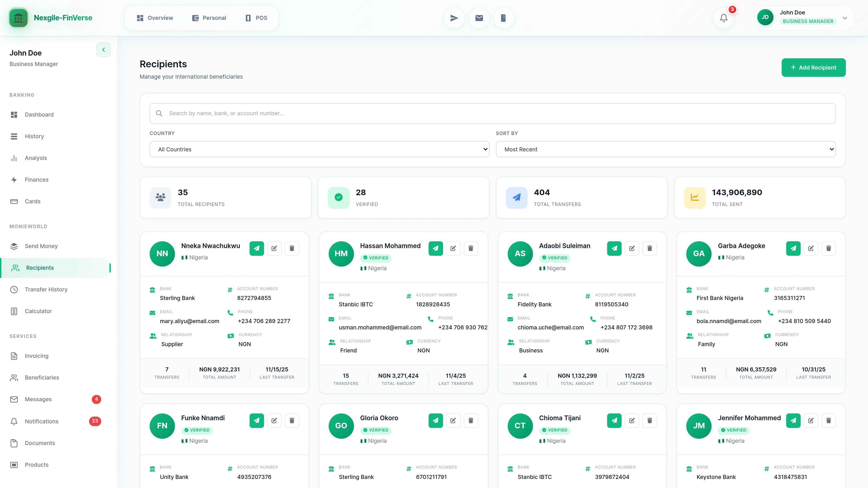
Task: Collapse the sidebar with chevron button
Action: click(x=104, y=50)
